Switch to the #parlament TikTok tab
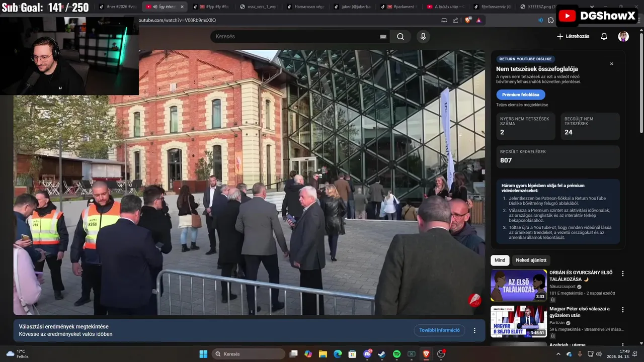 (399, 7)
